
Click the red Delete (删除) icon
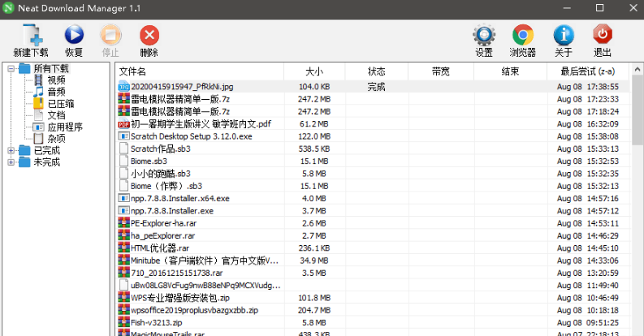point(149,36)
